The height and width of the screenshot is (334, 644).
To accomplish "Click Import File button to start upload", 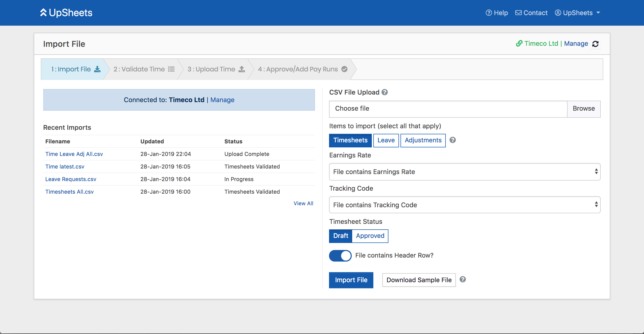I will tap(351, 280).
